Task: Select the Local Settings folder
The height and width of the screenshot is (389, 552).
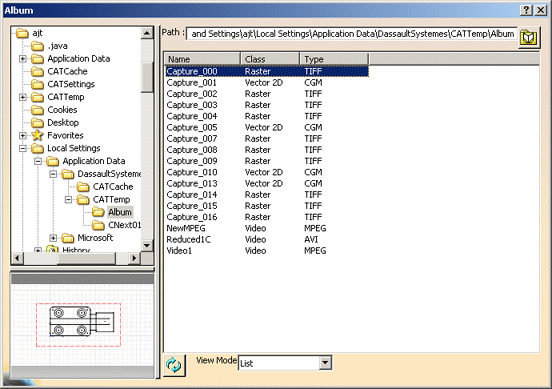Action: pos(65,148)
